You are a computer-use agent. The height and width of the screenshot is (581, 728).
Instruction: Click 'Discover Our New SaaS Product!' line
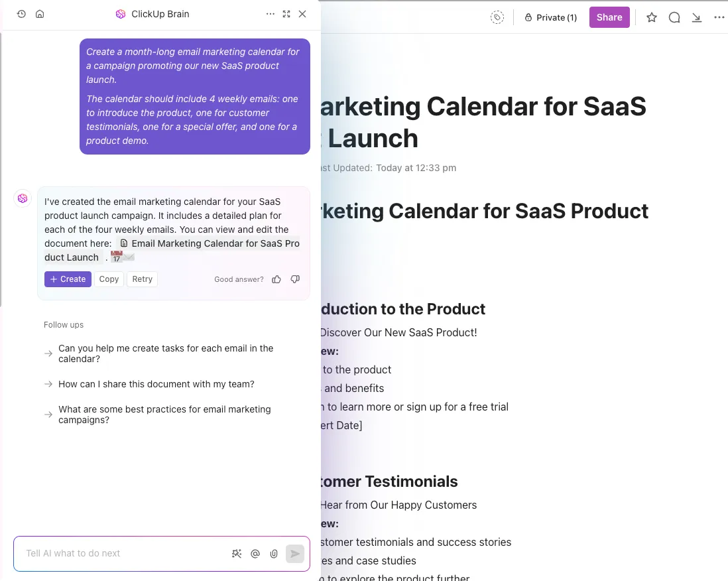398,332
